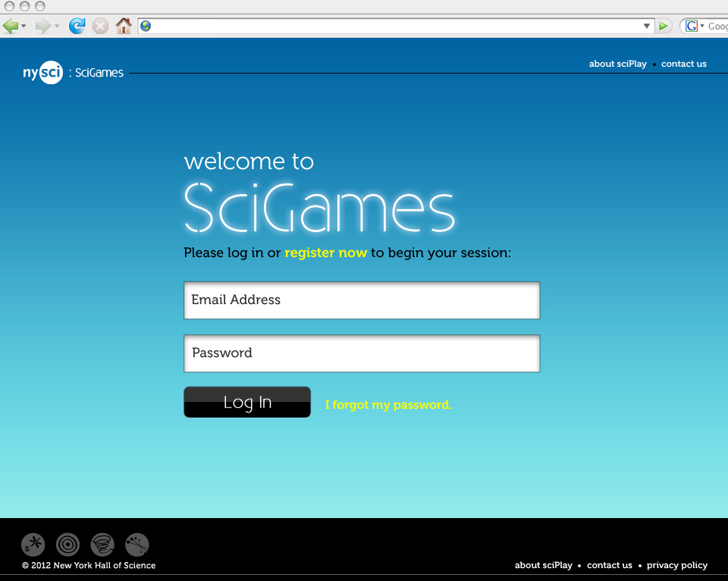The width and height of the screenshot is (728, 581).
Task: Click the stop loading icon
Action: point(100,26)
